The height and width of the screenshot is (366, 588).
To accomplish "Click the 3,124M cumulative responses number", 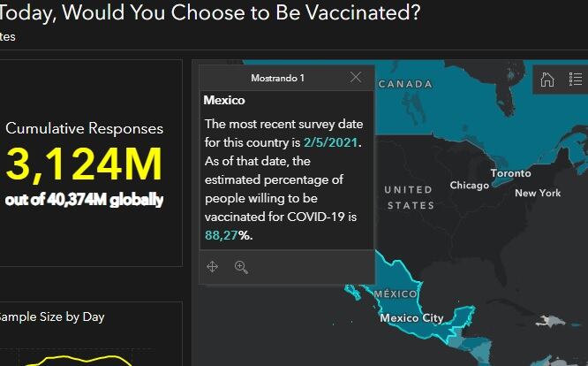I will pos(84,165).
